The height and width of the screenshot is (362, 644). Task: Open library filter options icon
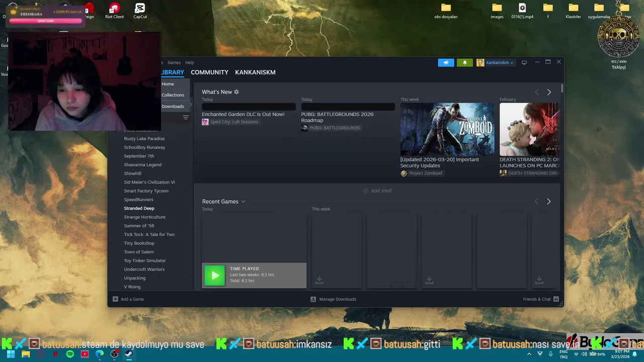(x=186, y=117)
